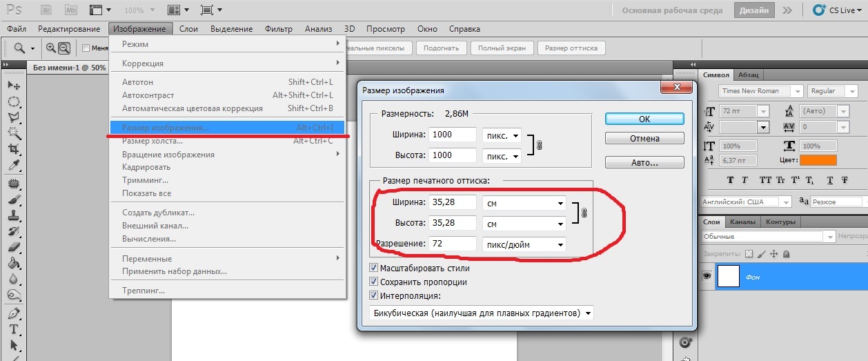Click the pixel Ширина field with 1000
The image size is (868, 361).
pyautogui.click(x=452, y=135)
